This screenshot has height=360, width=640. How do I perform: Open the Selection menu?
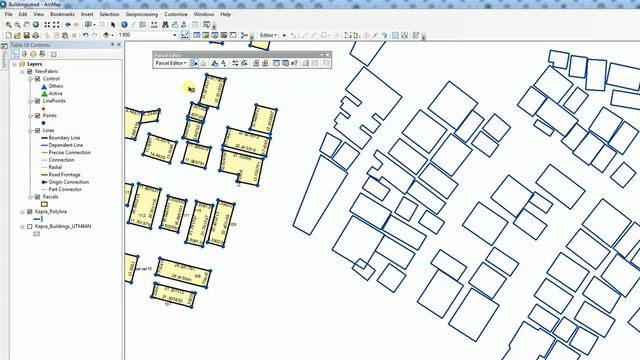[x=109, y=14]
